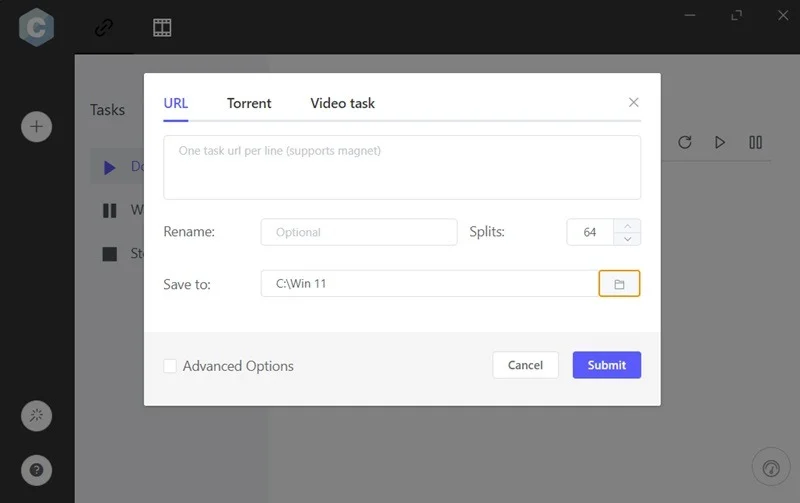Screen dimensions: 800x503
Task: Open the help question mark icon
Action: 37,469
